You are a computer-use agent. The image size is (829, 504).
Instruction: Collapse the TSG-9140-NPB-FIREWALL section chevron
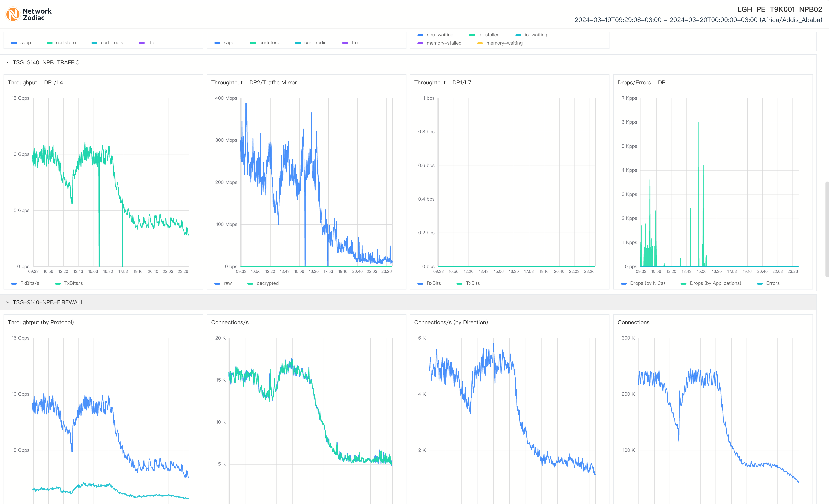coord(8,302)
